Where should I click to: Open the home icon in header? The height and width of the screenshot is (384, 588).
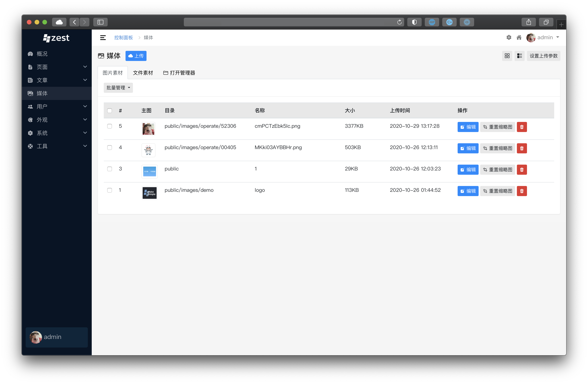click(519, 37)
